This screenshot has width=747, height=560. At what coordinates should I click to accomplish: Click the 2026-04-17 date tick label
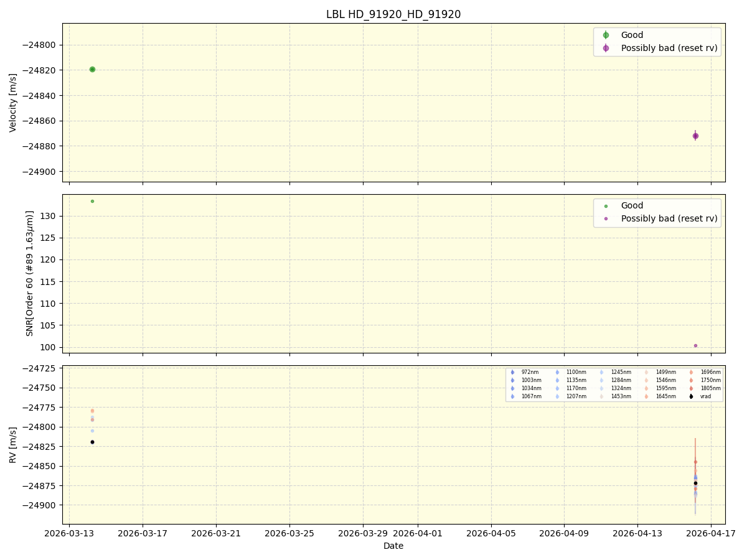coord(711,533)
